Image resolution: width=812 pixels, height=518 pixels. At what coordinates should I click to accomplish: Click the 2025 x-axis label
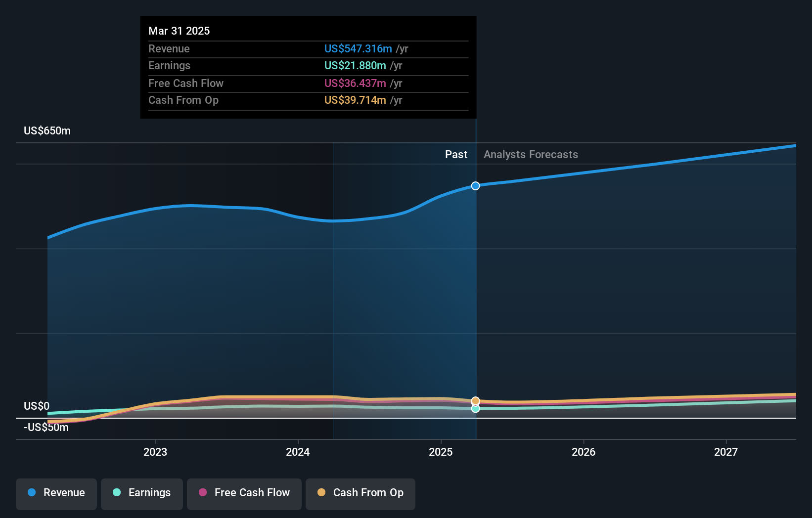(x=441, y=452)
